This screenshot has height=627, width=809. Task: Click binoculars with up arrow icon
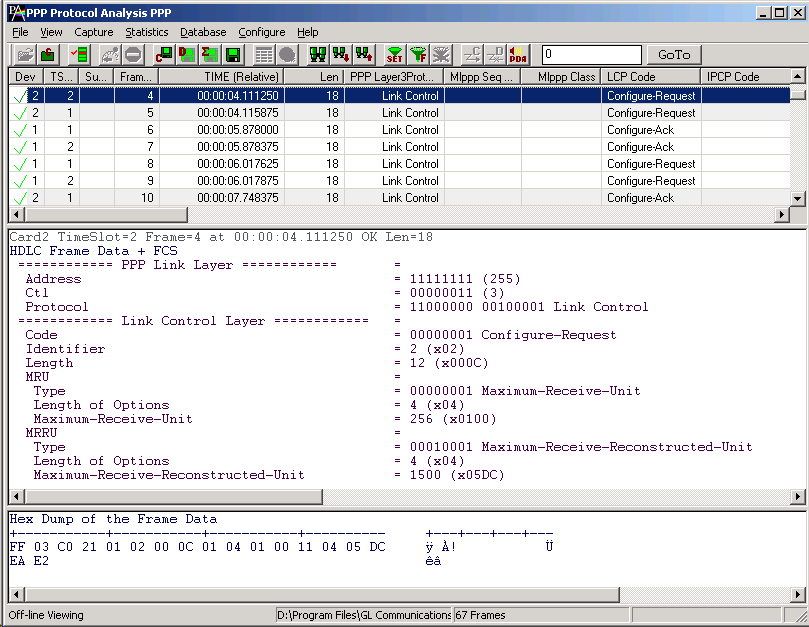(364, 54)
